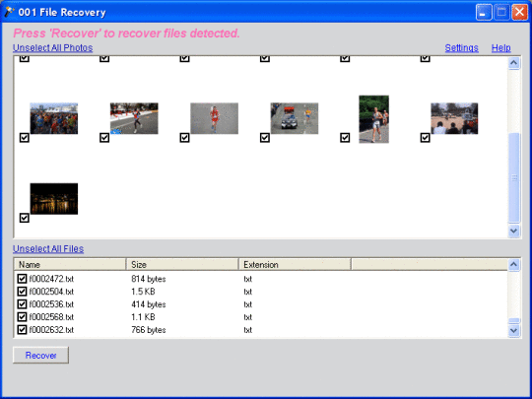Select the night lights reflection thumbnail
Screen dimensions: 532x399
(x=54, y=199)
